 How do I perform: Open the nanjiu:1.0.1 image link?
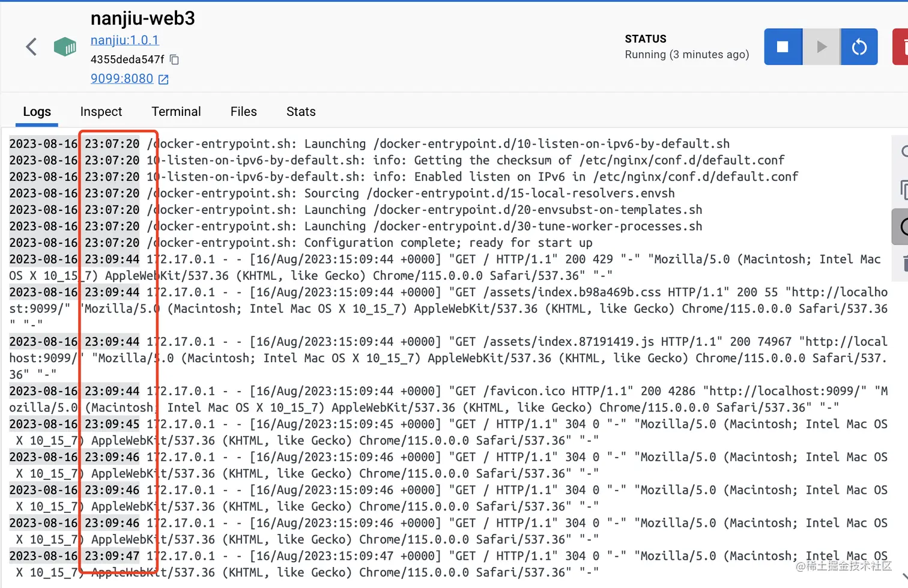tap(125, 40)
